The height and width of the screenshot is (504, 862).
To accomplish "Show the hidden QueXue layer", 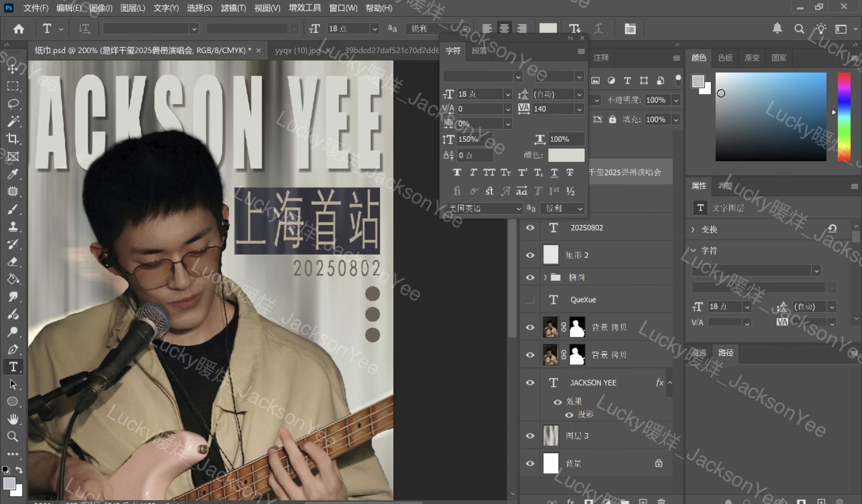I will point(530,299).
